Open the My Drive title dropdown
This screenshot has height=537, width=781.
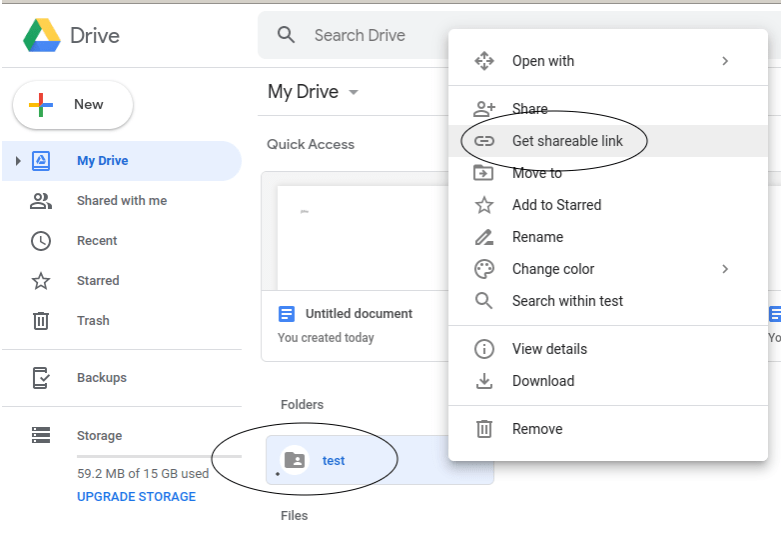click(x=353, y=93)
